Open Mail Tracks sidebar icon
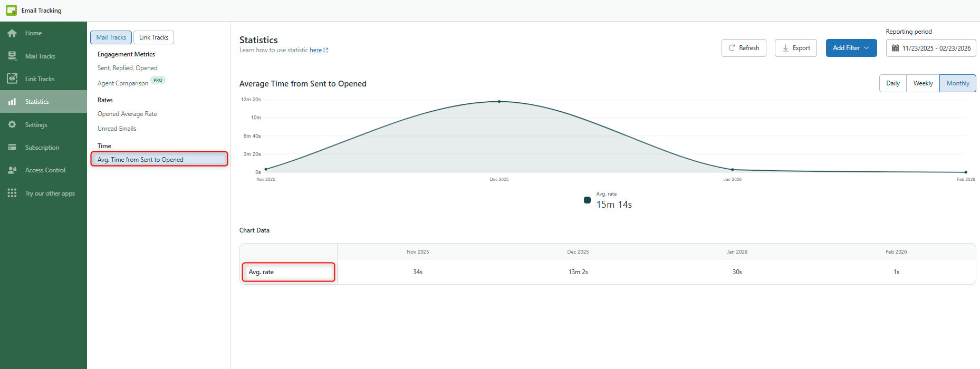The width and height of the screenshot is (980, 369). click(12, 56)
